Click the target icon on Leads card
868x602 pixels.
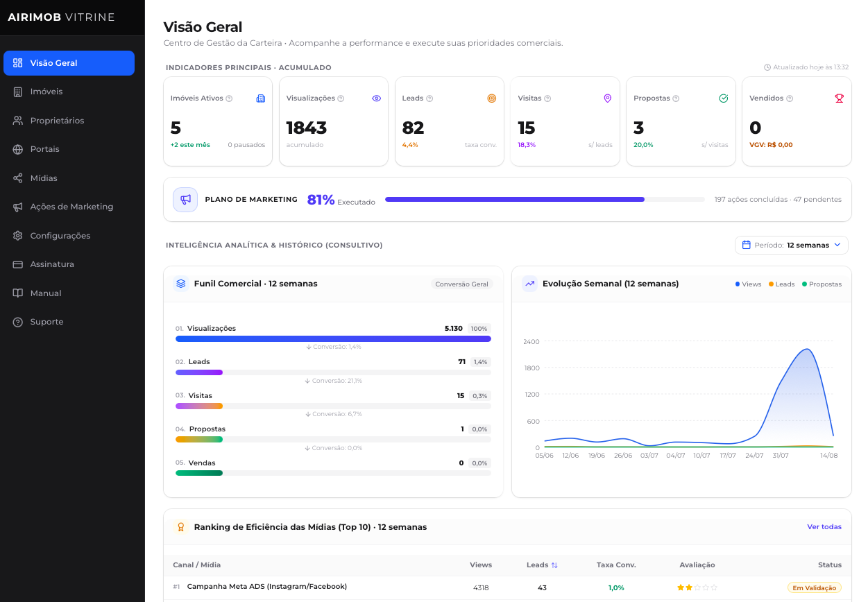[492, 98]
